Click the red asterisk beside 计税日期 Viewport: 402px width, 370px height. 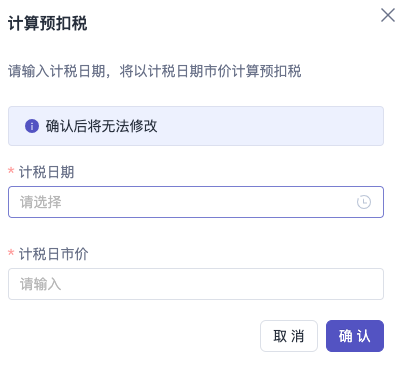[11, 171]
